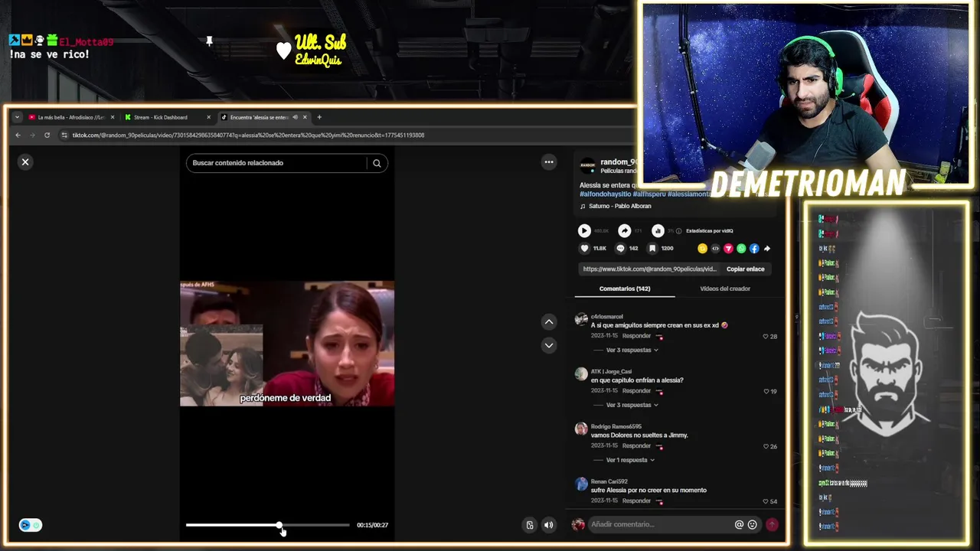Click the yellow repost icon
Screen dimensions: 980x551
point(702,249)
